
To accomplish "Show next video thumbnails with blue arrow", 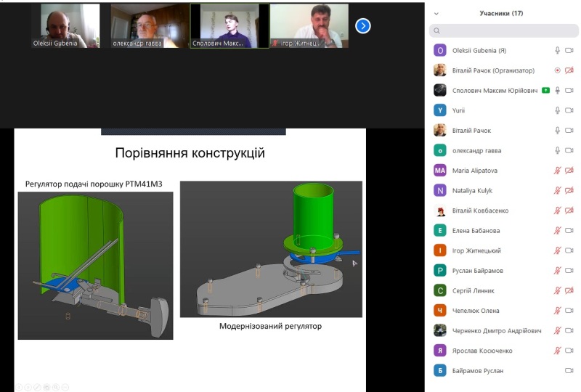I will [x=362, y=26].
